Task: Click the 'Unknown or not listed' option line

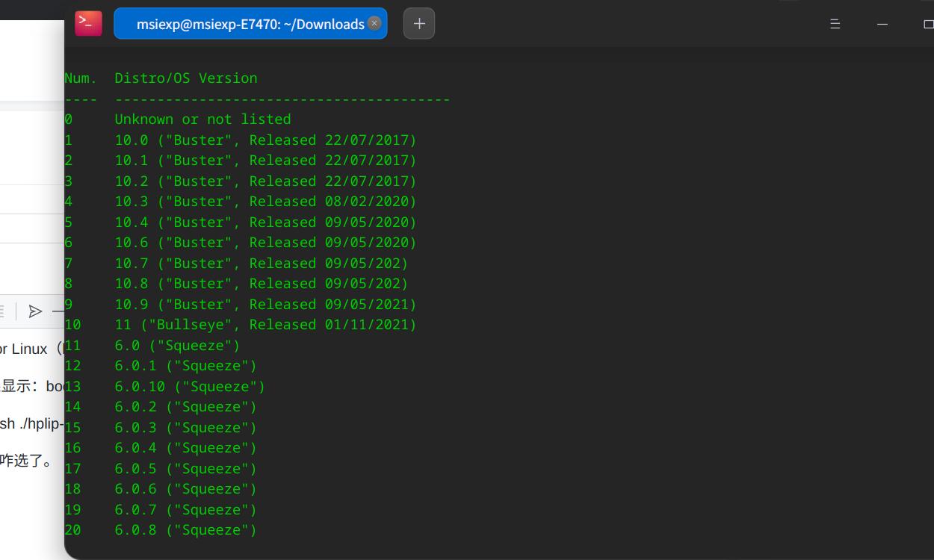Action: point(202,119)
